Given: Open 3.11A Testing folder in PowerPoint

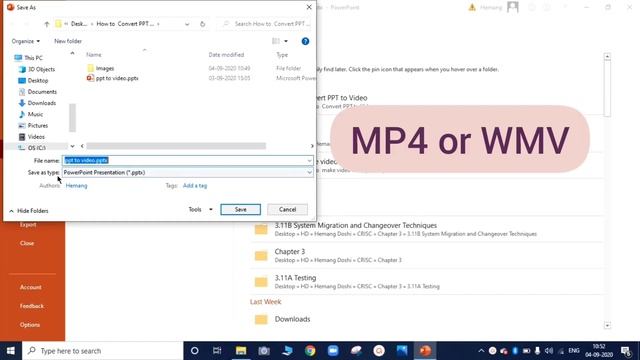Looking at the screenshot, I should point(427,282).
